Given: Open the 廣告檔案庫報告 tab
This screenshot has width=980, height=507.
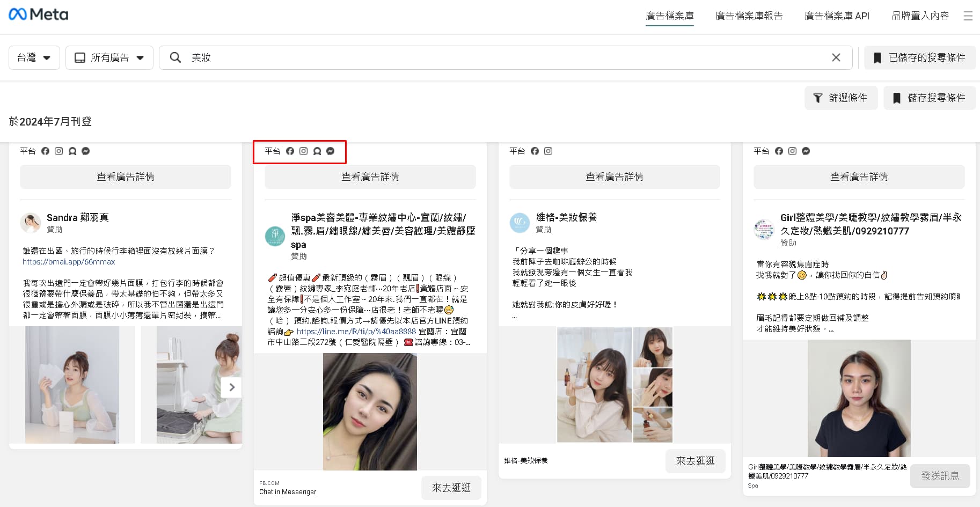Looking at the screenshot, I should coord(749,16).
